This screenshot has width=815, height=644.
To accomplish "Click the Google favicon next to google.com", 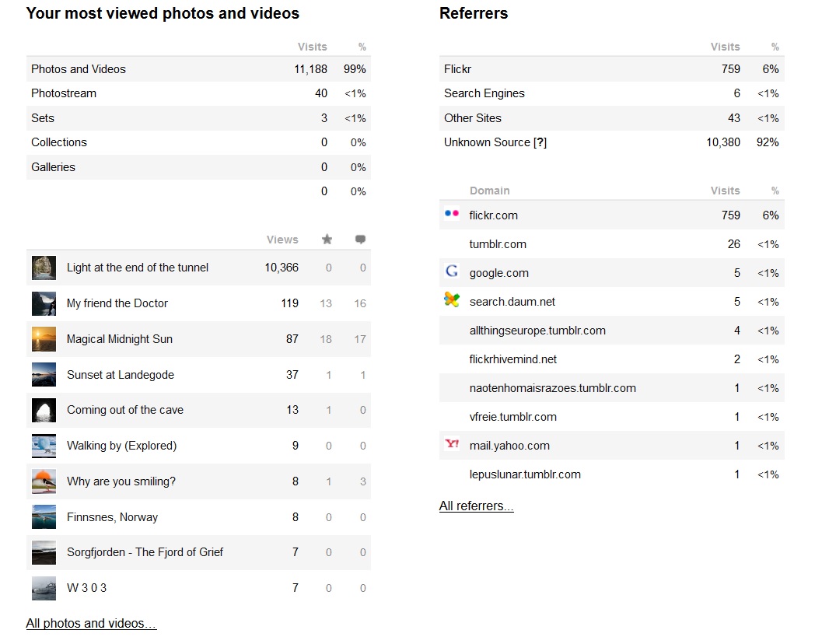I will [x=452, y=271].
